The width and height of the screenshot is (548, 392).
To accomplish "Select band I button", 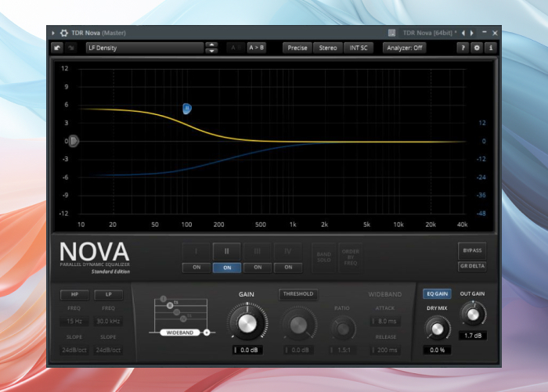I will coord(196,251).
